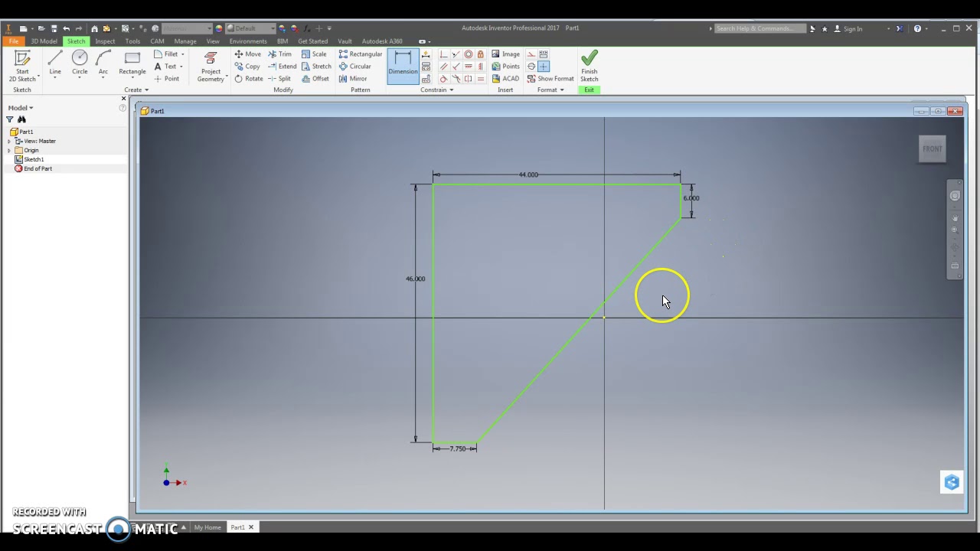Import Points into sketch
This screenshot has width=980, height=551.
click(x=505, y=67)
